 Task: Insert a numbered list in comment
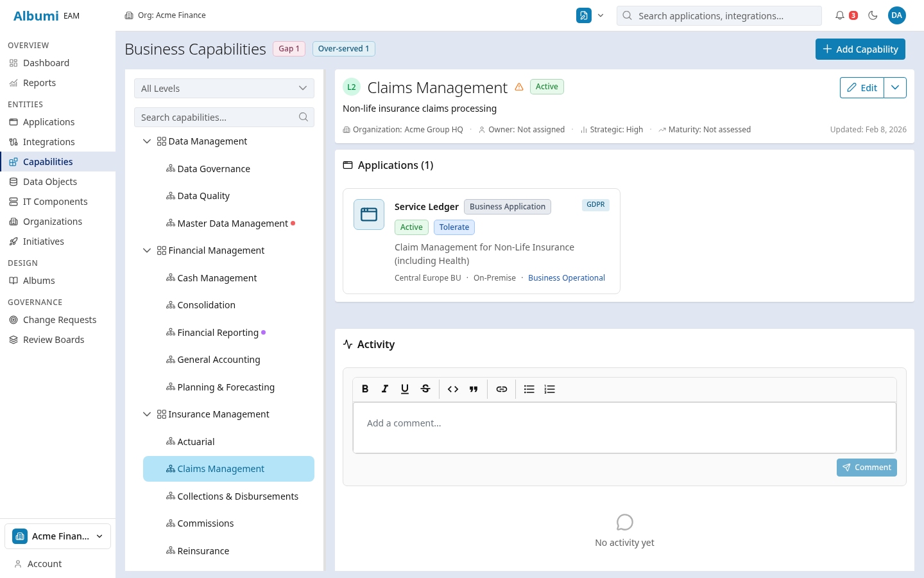coord(550,389)
